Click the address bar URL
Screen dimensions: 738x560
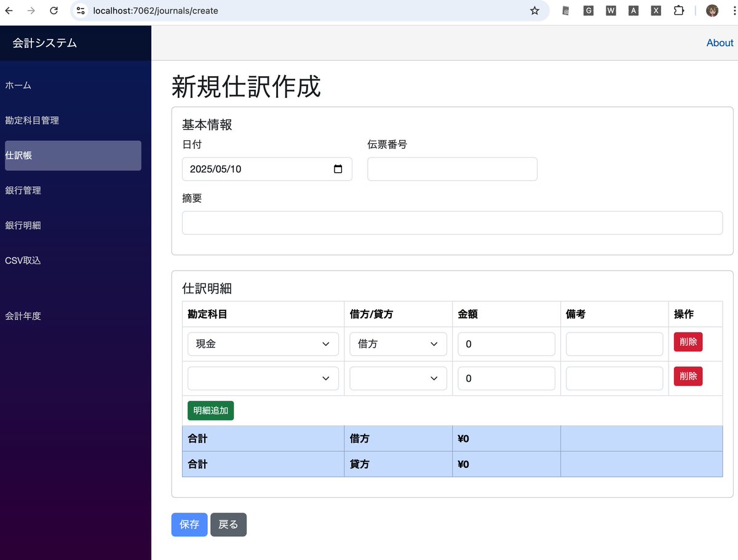coord(156,10)
